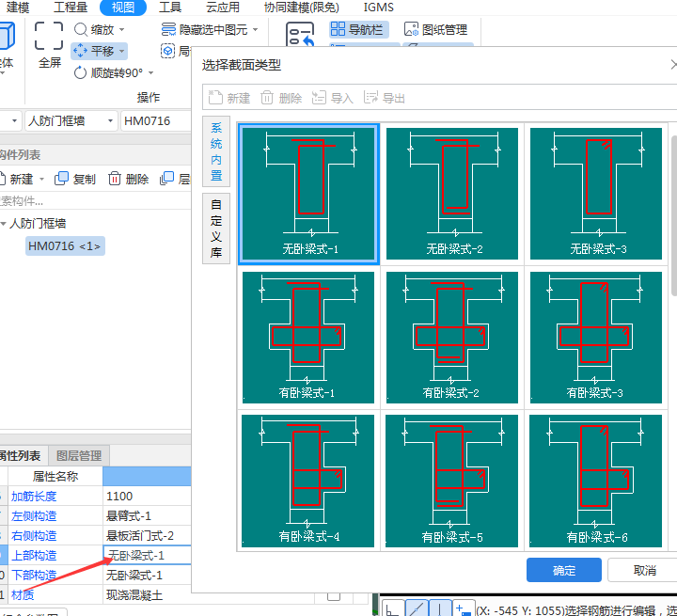
Task: Click the 右侧构造 property name
Action: (x=34, y=536)
